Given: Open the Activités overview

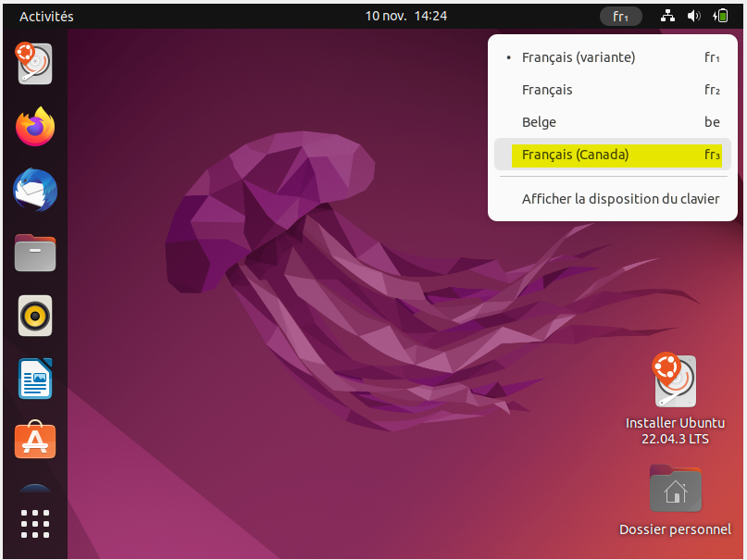Looking at the screenshot, I should coord(46,16).
